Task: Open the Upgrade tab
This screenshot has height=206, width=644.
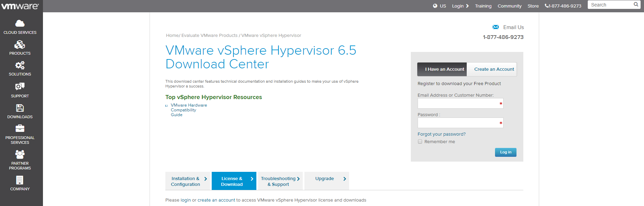Action: (x=327, y=181)
